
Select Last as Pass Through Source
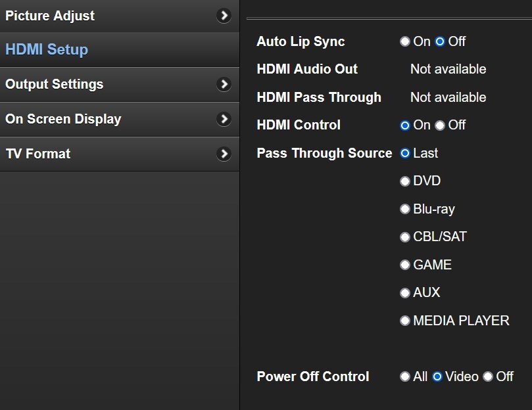(405, 153)
